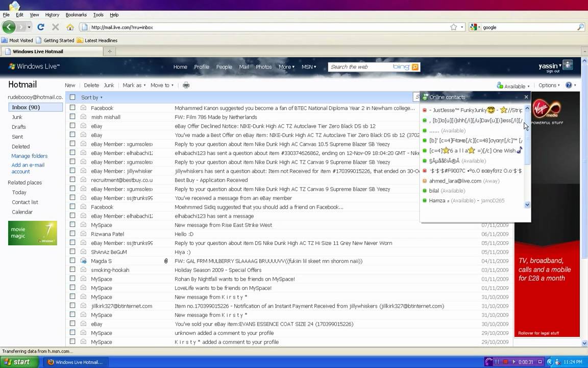Tick the smoking-hookah message checkbox
The image size is (588, 368).
[x=72, y=270]
